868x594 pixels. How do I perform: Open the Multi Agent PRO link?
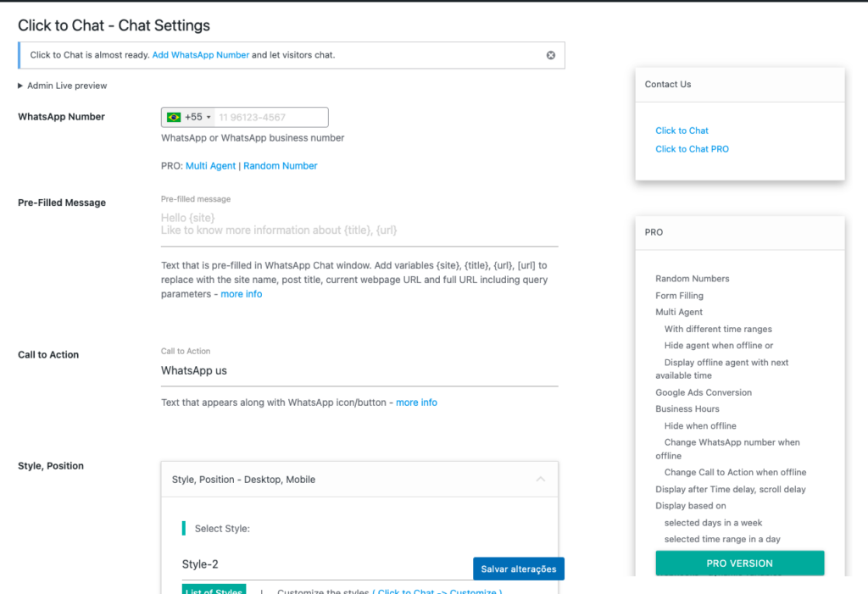210,165
